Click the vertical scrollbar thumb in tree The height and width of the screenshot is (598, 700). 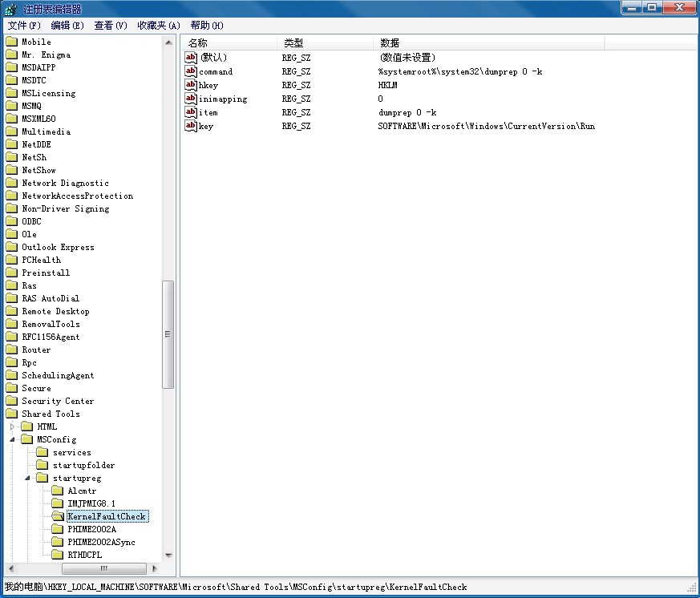pyautogui.click(x=168, y=334)
